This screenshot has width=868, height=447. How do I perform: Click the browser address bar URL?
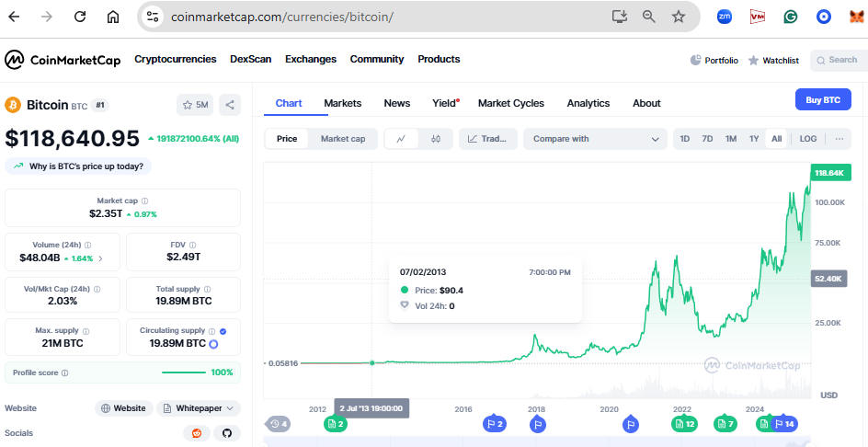tap(282, 17)
